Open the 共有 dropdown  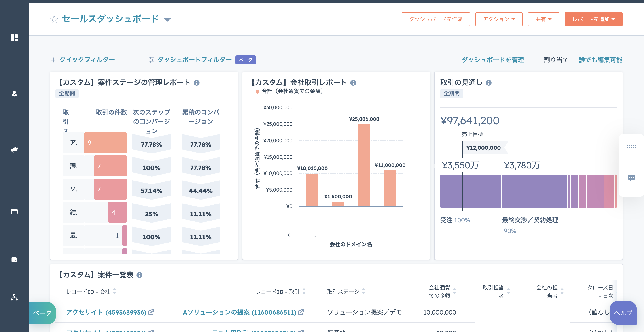(543, 19)
